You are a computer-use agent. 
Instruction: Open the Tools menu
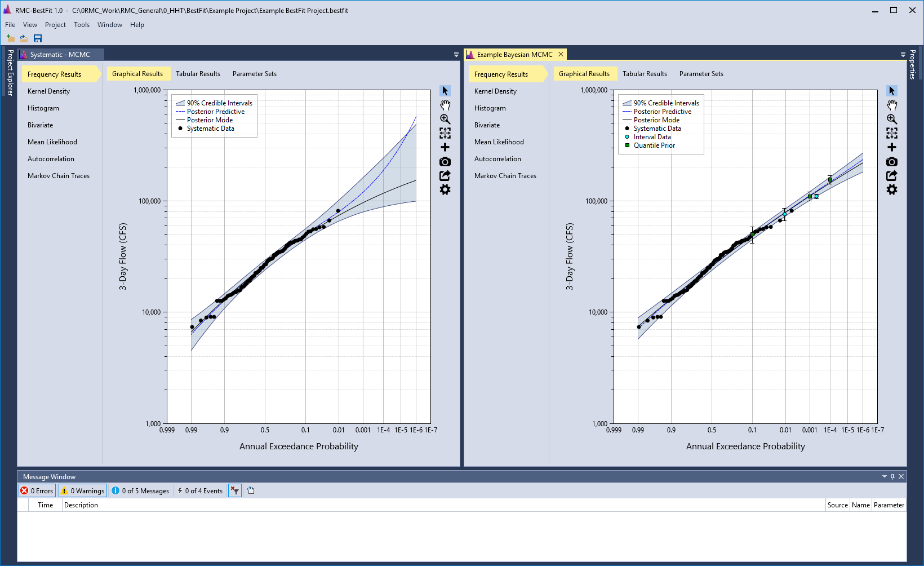click(82, 25)
